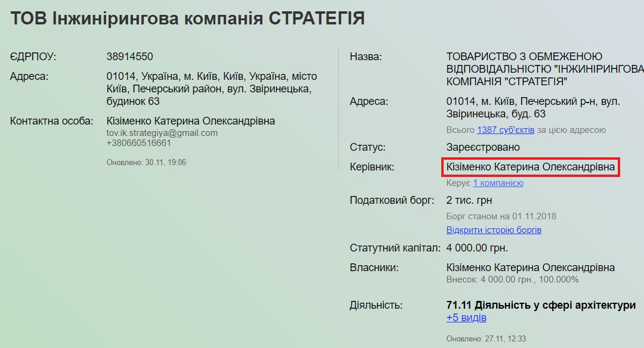Select the label 'Статус:'
Image resolution: width=644 pixels, height=348 pixels.
point(367,147)
